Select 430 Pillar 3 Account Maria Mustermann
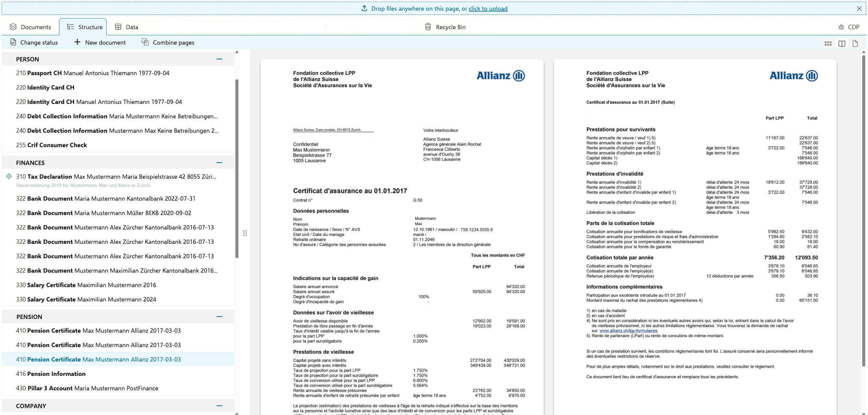 tap(118, 388)
